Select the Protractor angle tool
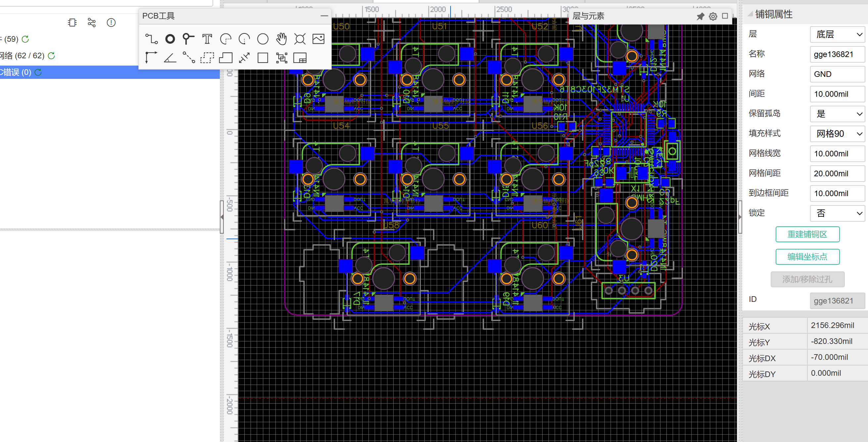The width and height of the screenshot is (868, 442). [x=170, y=58]
